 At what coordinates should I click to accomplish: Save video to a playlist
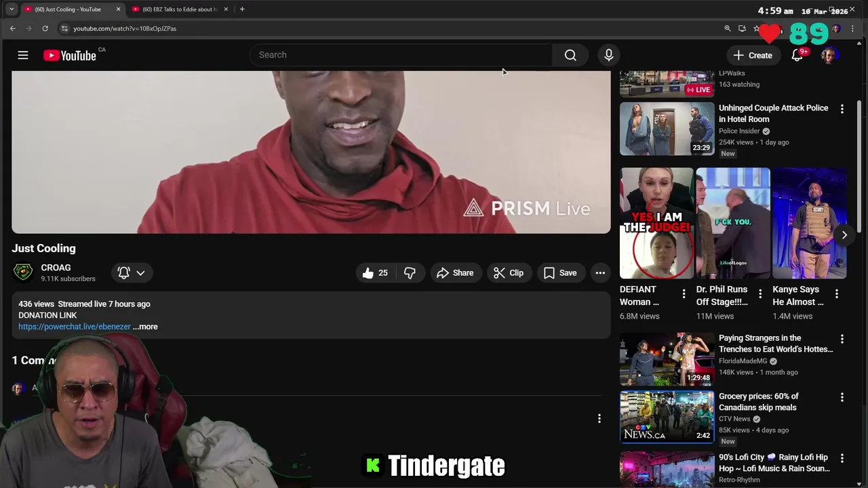[x=560, y=272]
